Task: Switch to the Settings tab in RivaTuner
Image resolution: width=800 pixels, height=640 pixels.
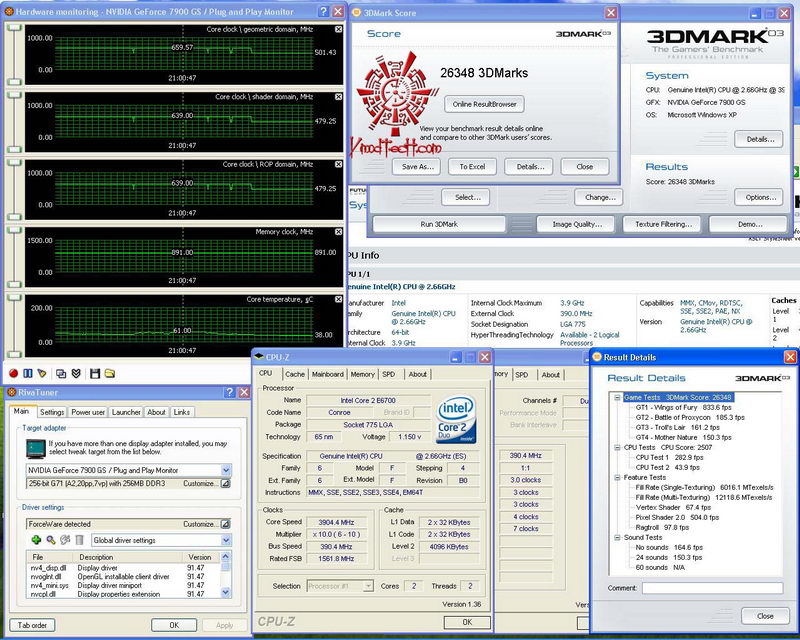Action: [x=52, y=412]
